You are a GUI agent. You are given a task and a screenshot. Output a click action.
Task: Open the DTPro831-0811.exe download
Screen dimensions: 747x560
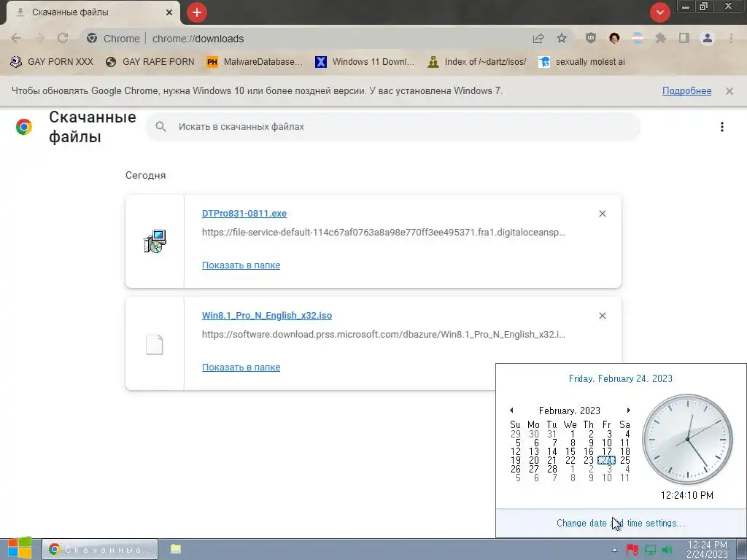coord(244,214)
